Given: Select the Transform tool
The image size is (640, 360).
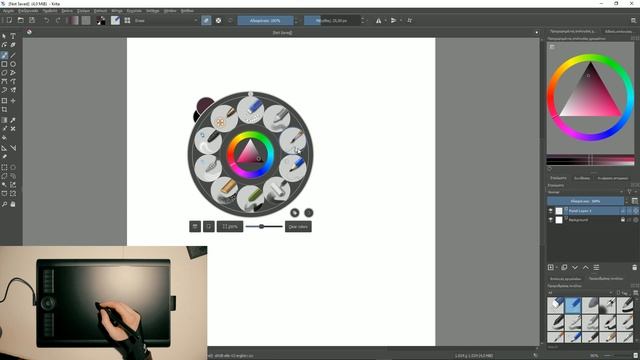Looking at the screenshot, I should coord(4,100).
